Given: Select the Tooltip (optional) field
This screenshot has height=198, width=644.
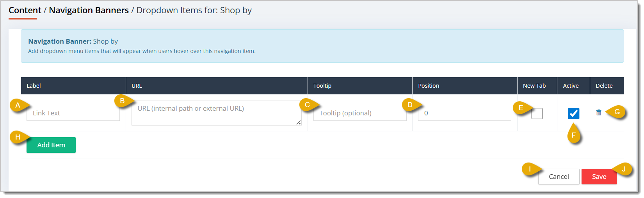Looking at the screenshot, I should (x=360, y=113).
